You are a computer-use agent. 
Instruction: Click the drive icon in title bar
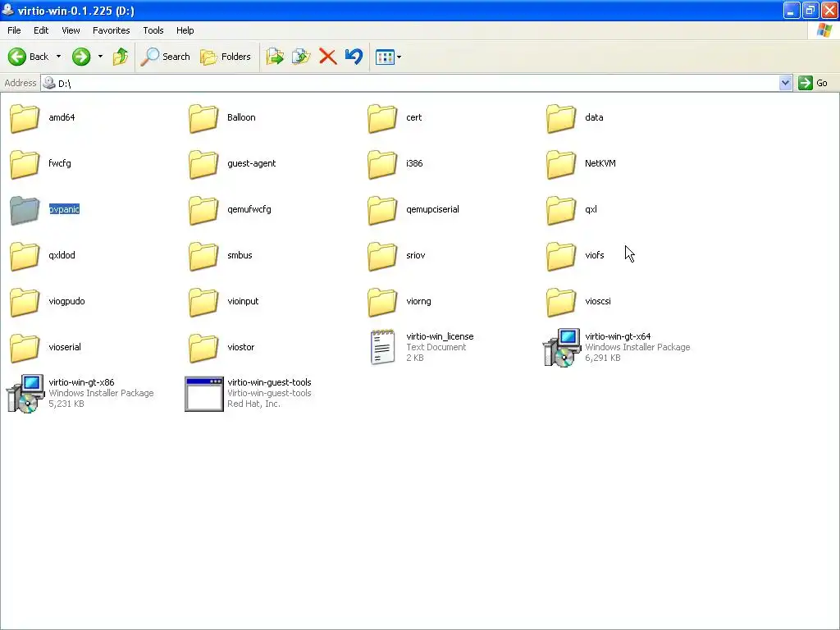pyautogui.click(x=7, y=10)
